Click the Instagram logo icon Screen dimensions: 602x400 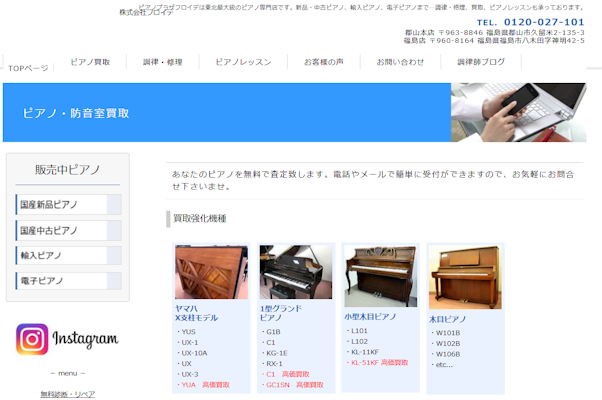point(32,339)
